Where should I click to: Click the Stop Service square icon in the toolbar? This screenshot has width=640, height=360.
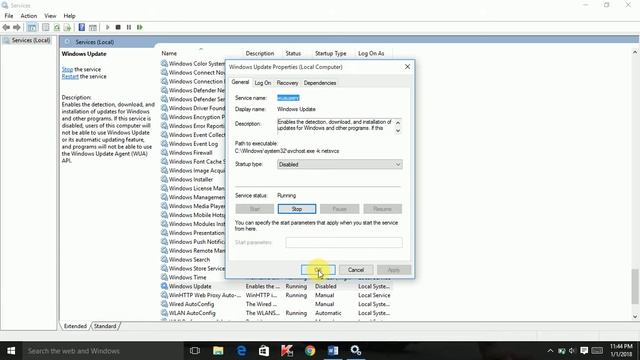[x=118, y=27]
